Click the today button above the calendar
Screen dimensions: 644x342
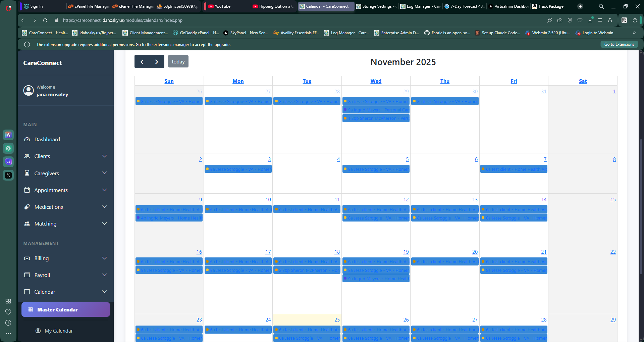178,61
